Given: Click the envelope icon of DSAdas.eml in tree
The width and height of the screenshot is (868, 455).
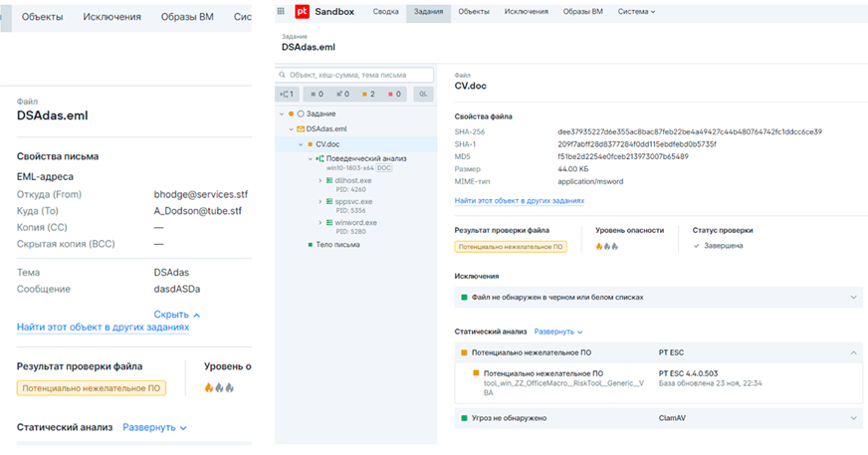Looking at the screenshot, I should 301,129.
